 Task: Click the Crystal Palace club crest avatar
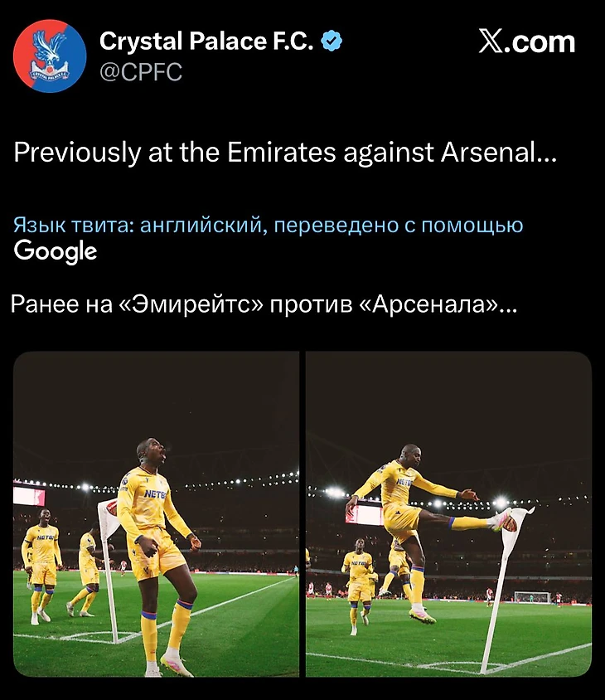coord(50,56)
